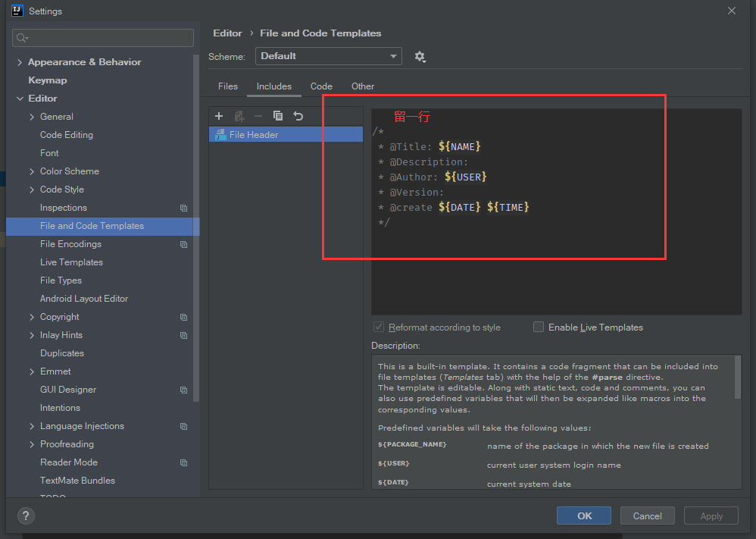Screen dimensions: 756x539
Task: Click the @Title ${NAME} line in template editor
Action: [x=430, y=147]
